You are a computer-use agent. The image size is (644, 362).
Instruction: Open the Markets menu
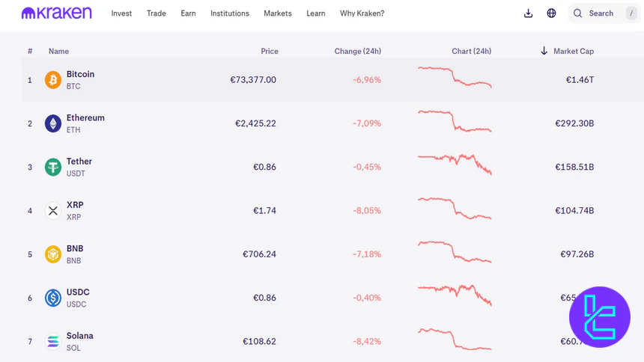pos(278,13)
